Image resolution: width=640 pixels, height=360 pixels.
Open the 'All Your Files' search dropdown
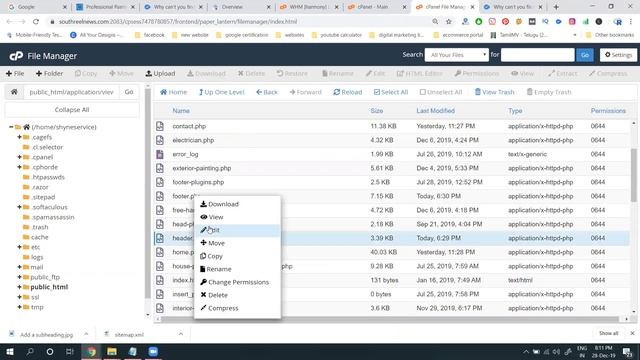pos(457,55)
